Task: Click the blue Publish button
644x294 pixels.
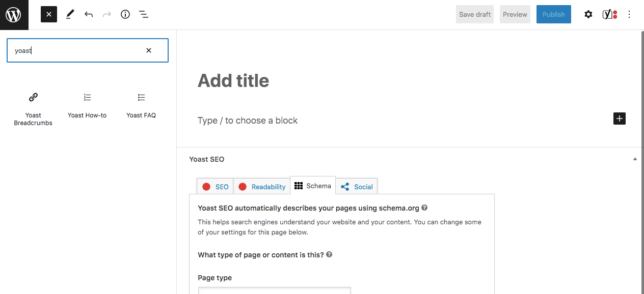Action: pos(553,15)
